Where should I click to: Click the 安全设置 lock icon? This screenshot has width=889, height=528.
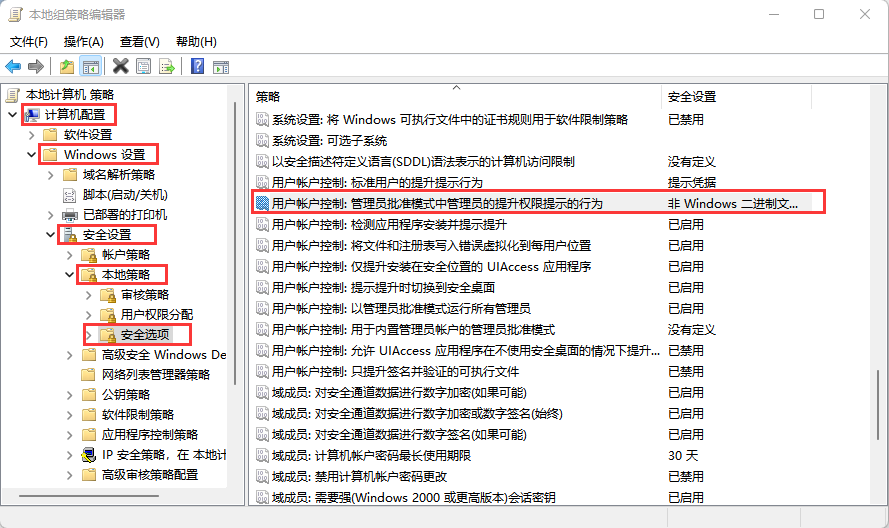(70, 235)
